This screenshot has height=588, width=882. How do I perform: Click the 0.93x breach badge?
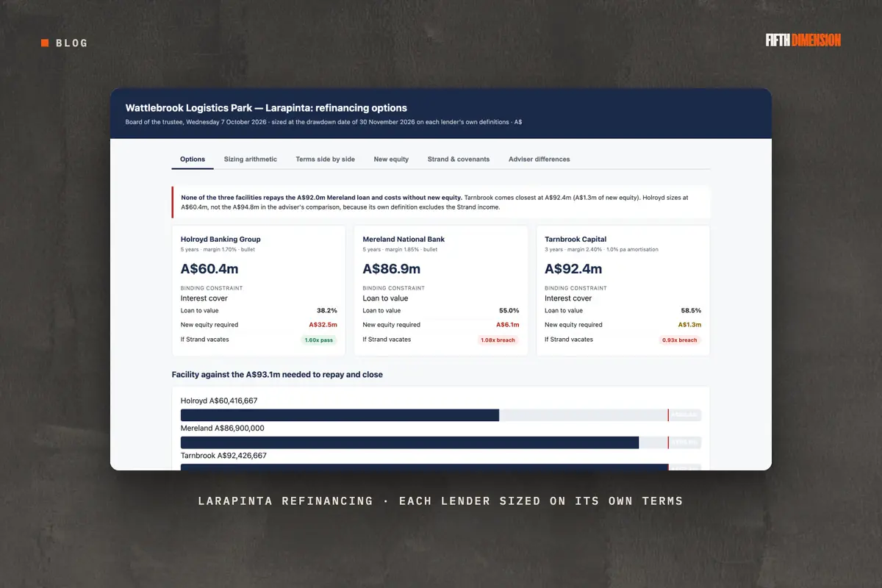[681, 340]
